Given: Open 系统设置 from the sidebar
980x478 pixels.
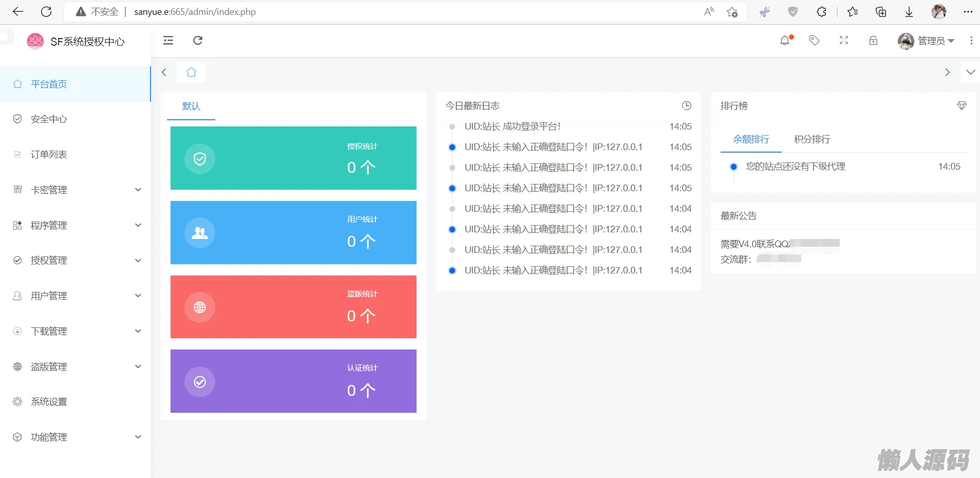Looking at the screenshot, I should point(49,402).
